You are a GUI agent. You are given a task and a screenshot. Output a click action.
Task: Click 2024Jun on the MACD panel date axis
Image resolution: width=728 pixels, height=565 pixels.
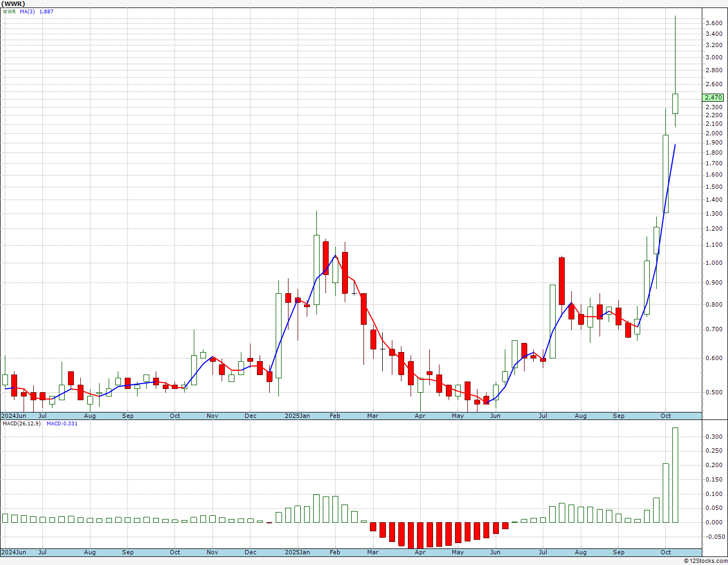point(14,552)
